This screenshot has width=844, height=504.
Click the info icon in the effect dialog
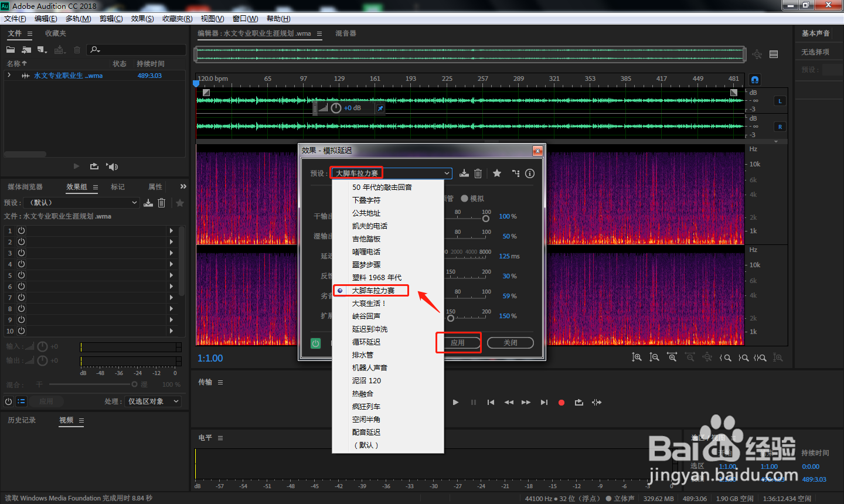(x=530, y=173)
